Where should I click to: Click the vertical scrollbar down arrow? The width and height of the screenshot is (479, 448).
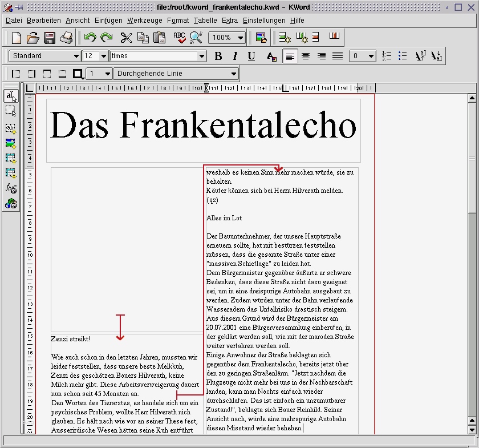pos(473,429)
